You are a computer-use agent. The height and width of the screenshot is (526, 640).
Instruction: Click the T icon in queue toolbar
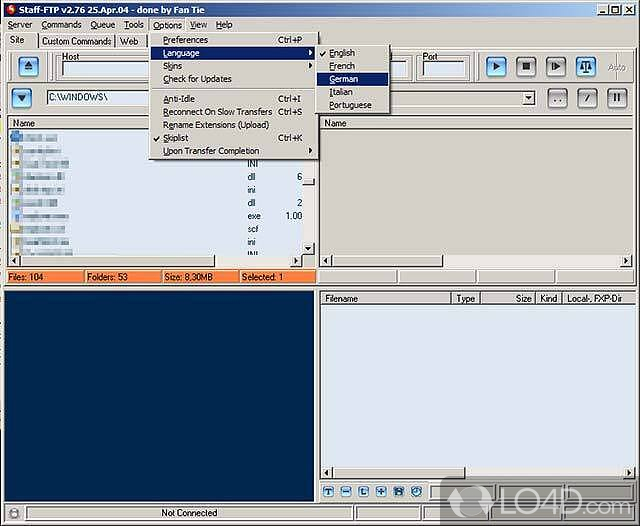pos(329,492)
